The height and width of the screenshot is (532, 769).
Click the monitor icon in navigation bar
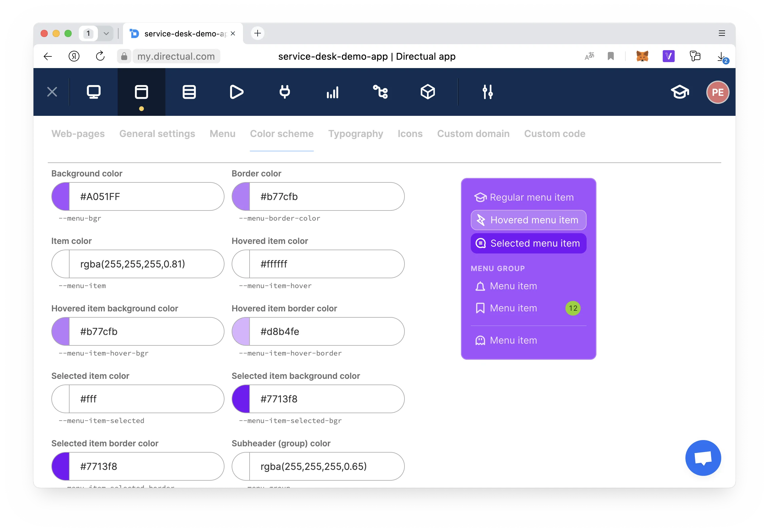coord(94,92)
